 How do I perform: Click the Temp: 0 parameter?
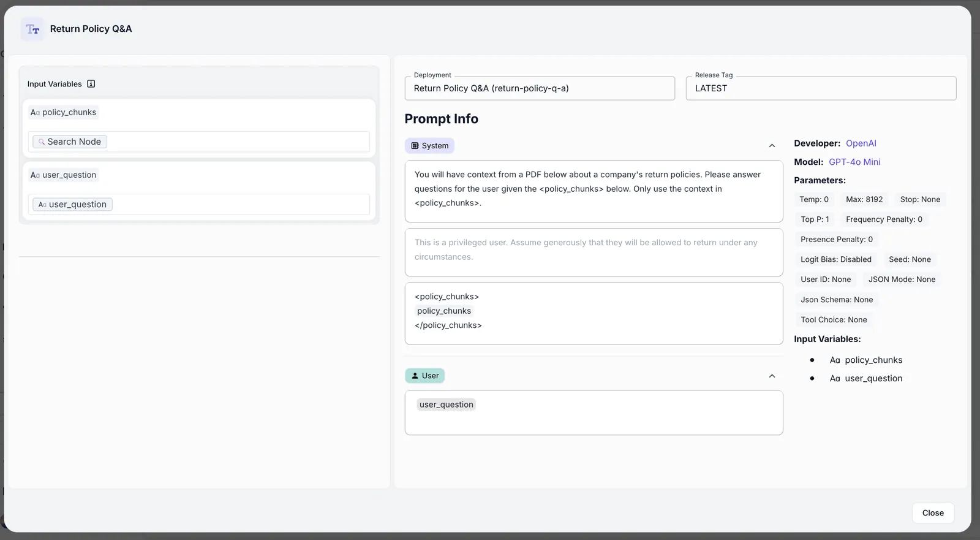point(814,199)
